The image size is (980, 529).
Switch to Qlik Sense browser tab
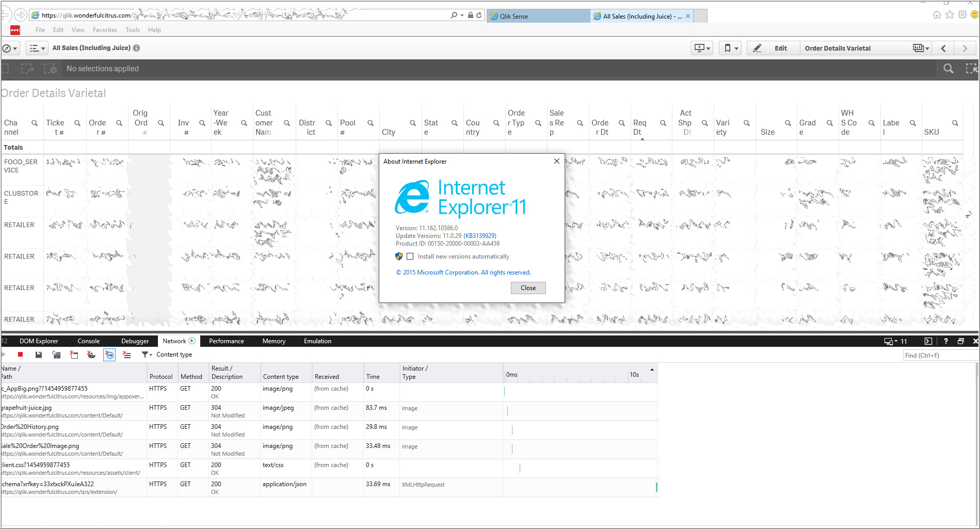[x=538, y=16]
